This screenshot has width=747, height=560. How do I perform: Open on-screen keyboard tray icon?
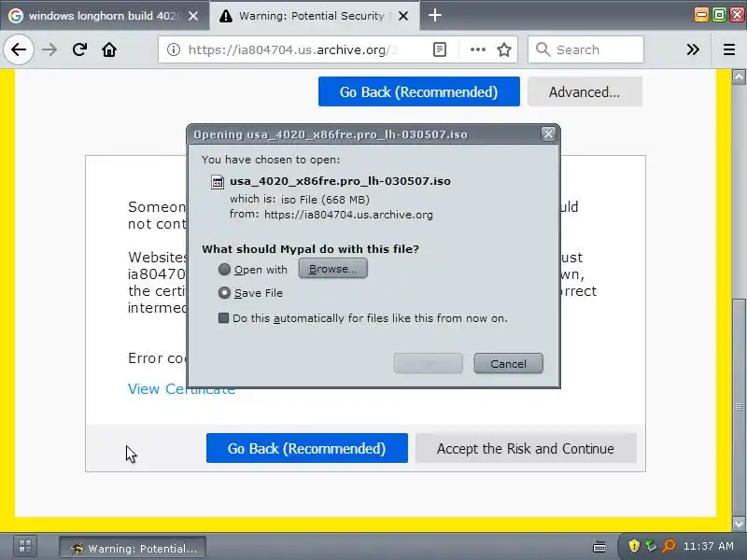599,546
